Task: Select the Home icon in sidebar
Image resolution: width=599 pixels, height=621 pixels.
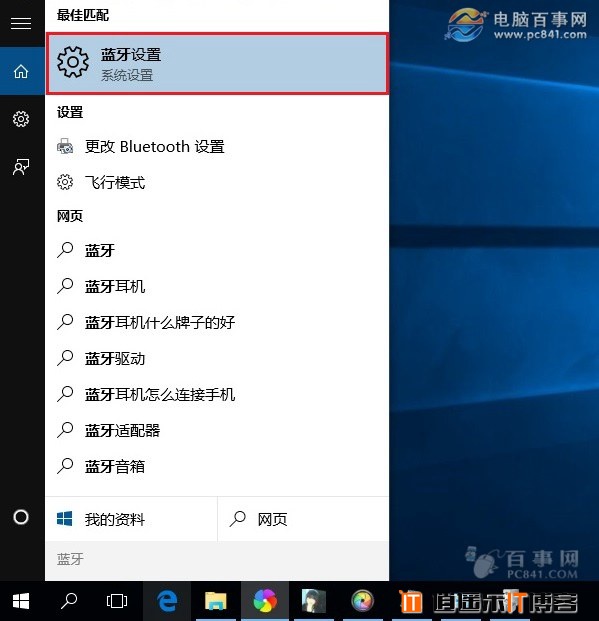Action: point(21,71)
